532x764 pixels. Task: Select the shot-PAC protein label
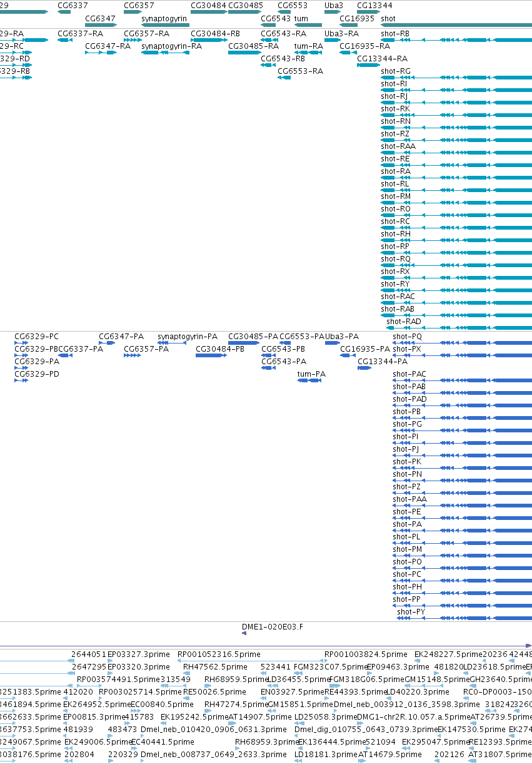pos(409,374)
